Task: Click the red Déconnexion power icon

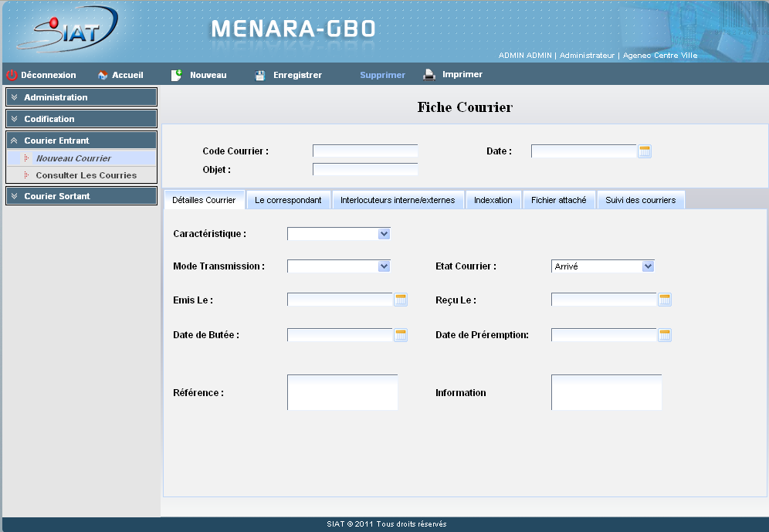Action: (12, 75)
